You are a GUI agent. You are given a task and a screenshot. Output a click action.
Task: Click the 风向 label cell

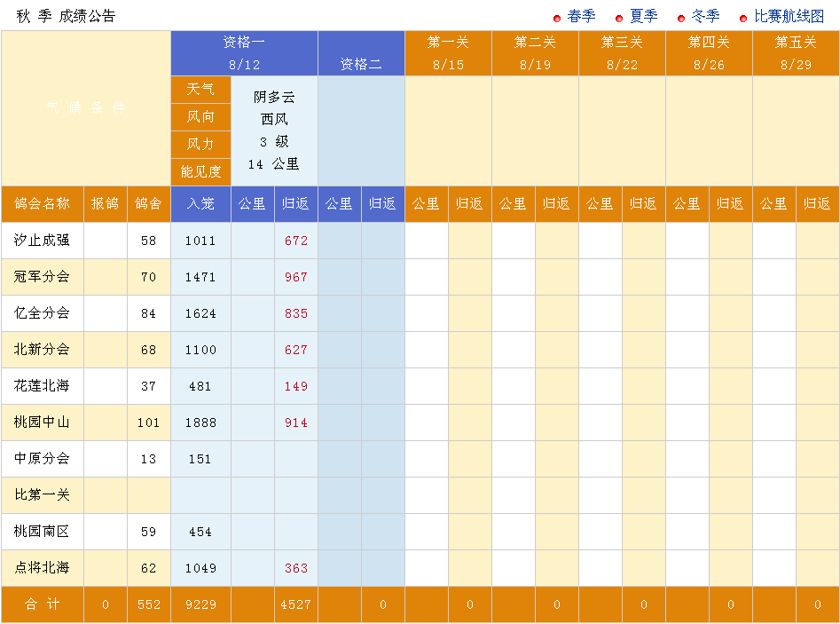pos(200,117)
